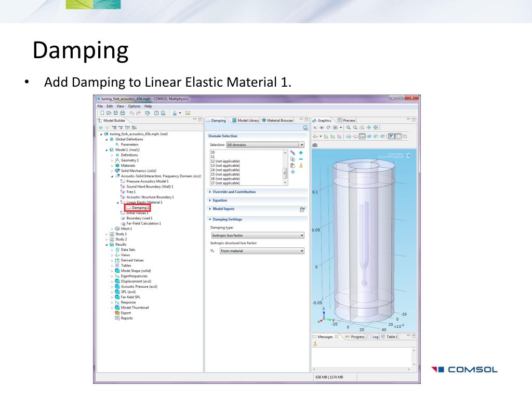Open the Damping type dropdown
The image size is (532, 399).
tap(258, 235)
